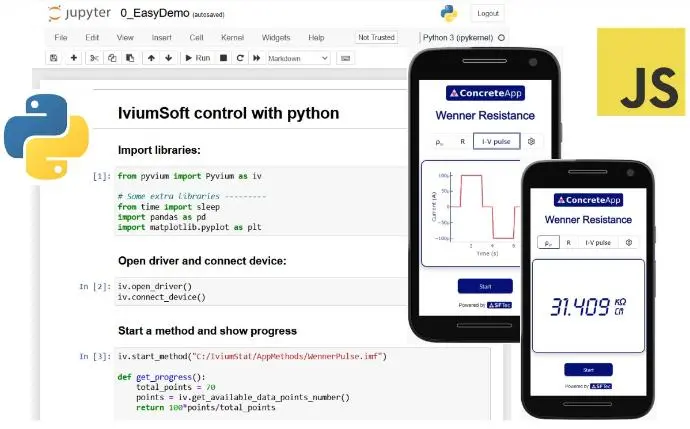Open settings gear on the larger phone

tap(531, 142)
